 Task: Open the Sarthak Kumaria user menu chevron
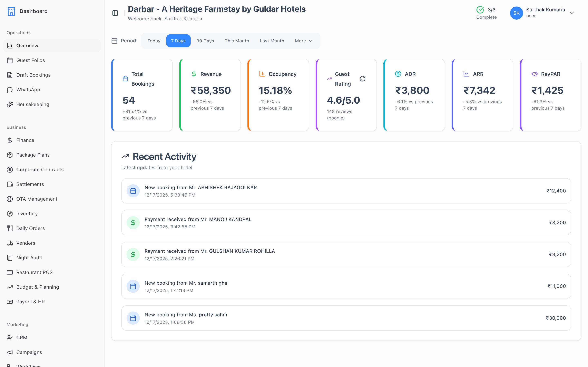click(x=572, y=13)
